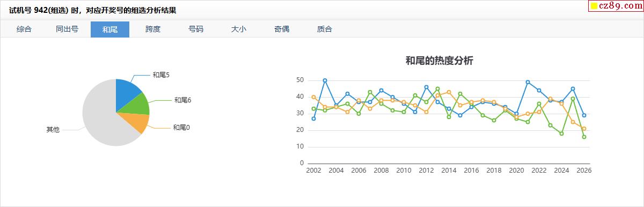Switch to the 号码 tab
This screenshot has width=644, height=207.
point(196,29)
